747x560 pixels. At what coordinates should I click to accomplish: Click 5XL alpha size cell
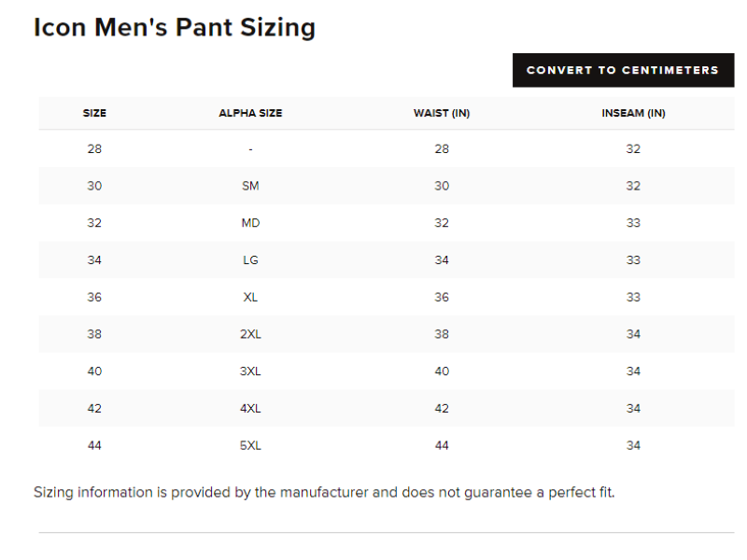[x=250, y=445]
